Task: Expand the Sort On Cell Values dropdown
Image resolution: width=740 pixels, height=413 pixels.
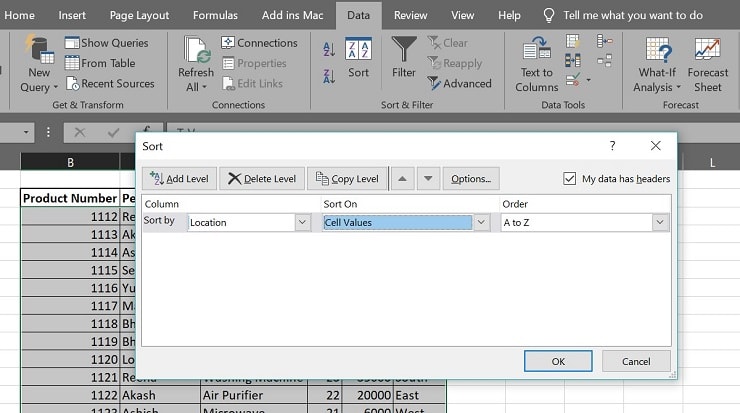Action: tap(482, 223)
